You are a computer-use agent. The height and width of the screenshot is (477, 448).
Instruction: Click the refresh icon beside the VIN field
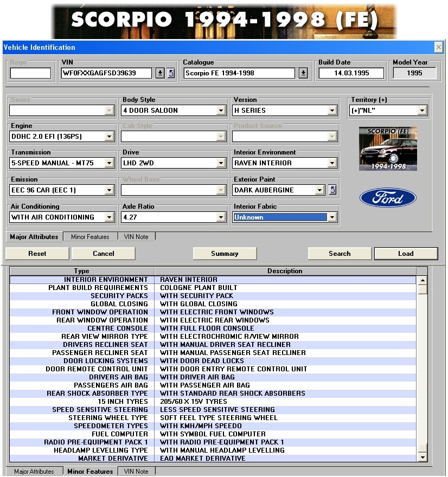(171, 73)
